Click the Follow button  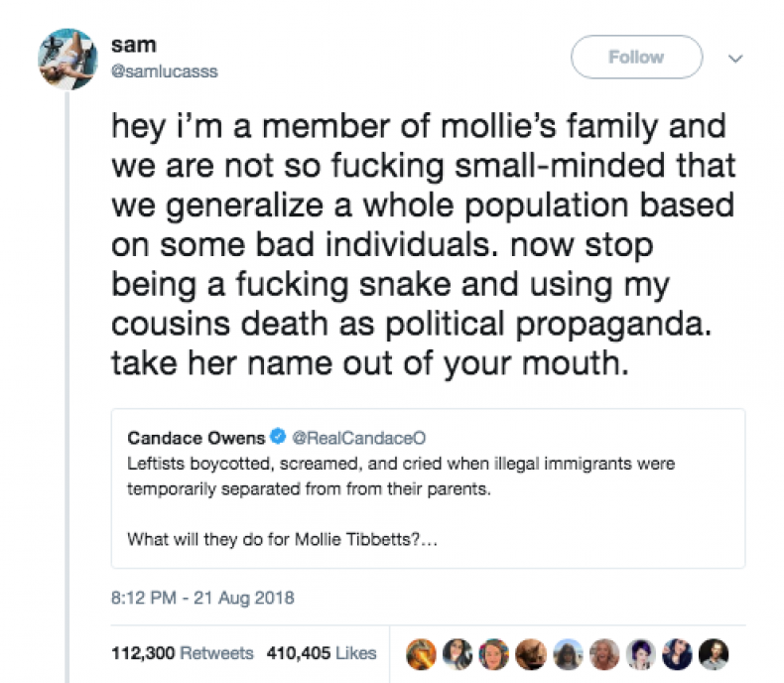(636, 57)
